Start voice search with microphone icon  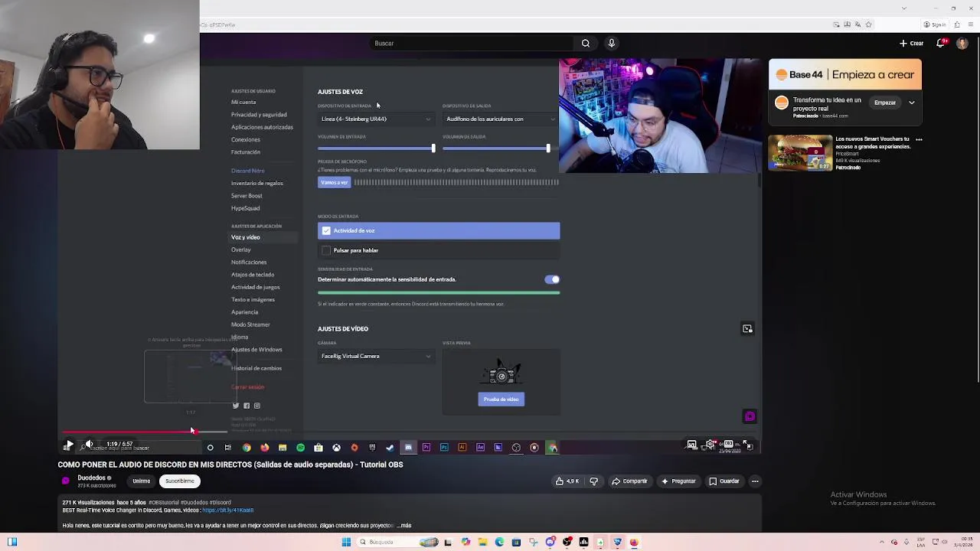(611, 43)
